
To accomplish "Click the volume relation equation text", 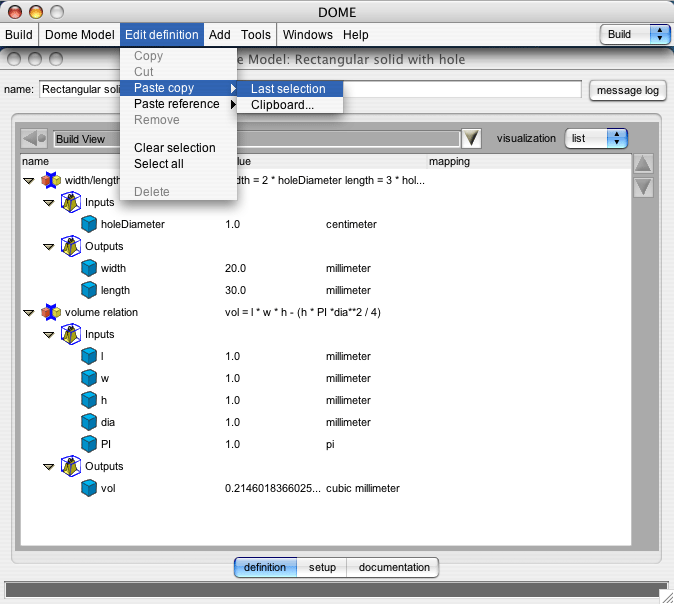I will (302, 312).
